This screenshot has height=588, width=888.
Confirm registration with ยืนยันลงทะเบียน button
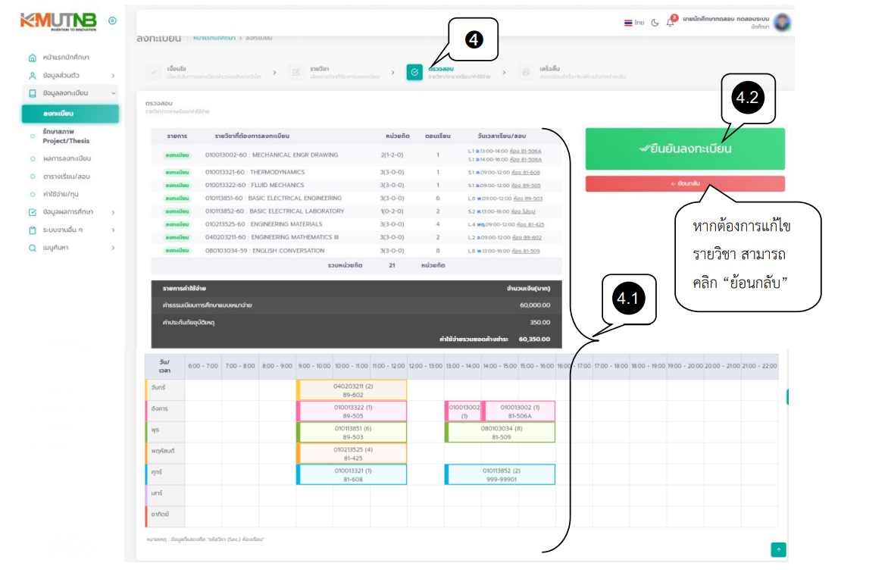[685, 149]
